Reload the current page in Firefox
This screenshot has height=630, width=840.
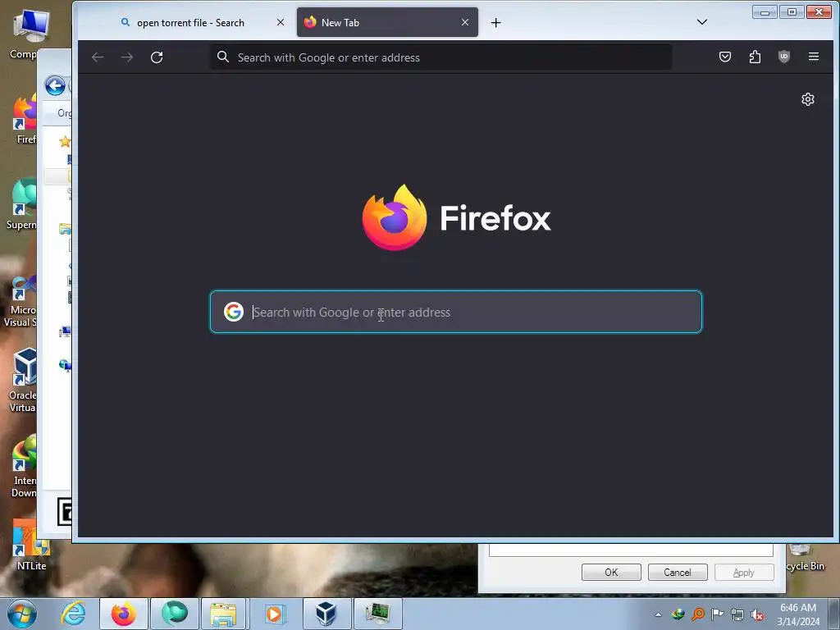(157, 57)
